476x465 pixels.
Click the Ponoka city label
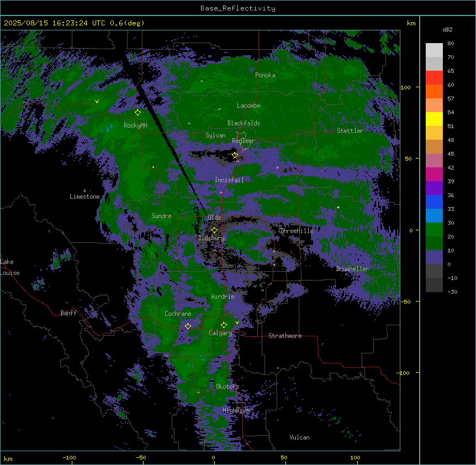pyautogui.click(x=265, y=75)
